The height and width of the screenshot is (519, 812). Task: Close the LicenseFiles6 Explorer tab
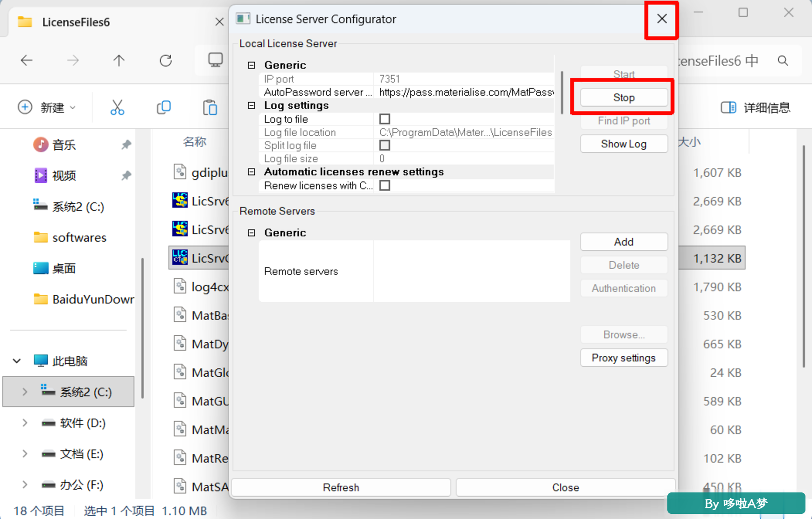coord(219,21)
